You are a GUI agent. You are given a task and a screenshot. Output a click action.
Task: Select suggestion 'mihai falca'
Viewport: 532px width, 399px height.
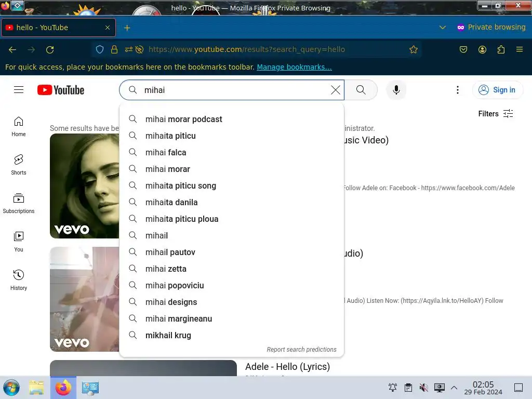click(232, 152)
